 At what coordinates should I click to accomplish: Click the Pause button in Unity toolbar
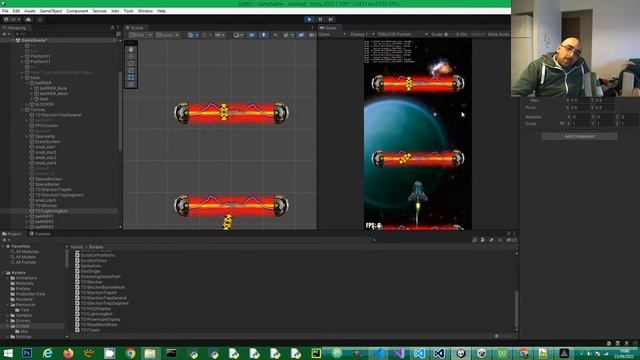pos(320,19)
